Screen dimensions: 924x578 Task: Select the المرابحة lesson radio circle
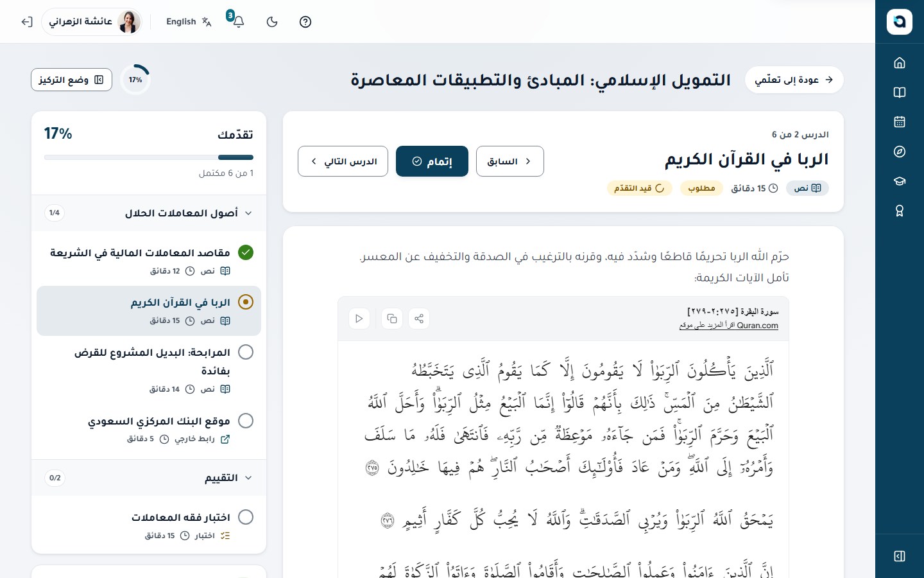[x=246, y=352]
